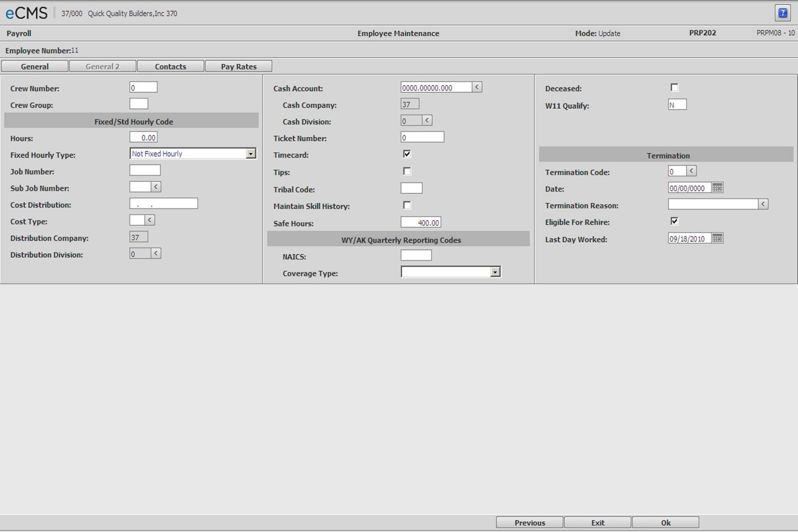
Task: Open lookup for Cash Account
Action: point(477,87)
